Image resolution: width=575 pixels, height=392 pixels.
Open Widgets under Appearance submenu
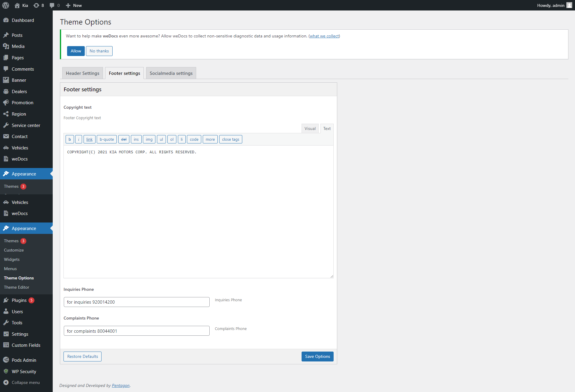[12, 259]
